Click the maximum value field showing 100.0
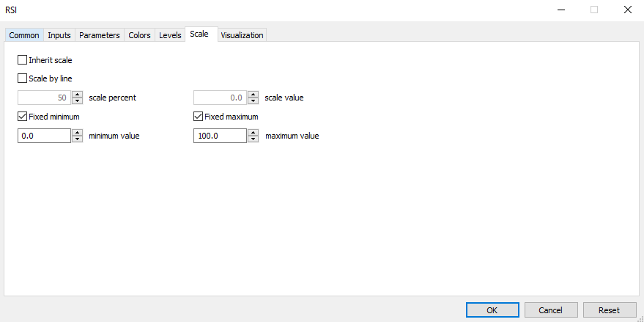 220,136
